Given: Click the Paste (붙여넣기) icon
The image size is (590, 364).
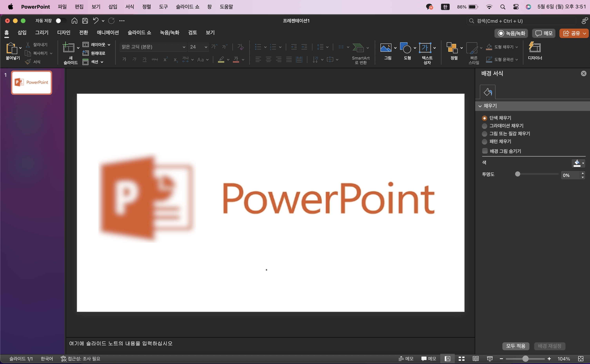Looking at the screenshot, I should [11, 48].
